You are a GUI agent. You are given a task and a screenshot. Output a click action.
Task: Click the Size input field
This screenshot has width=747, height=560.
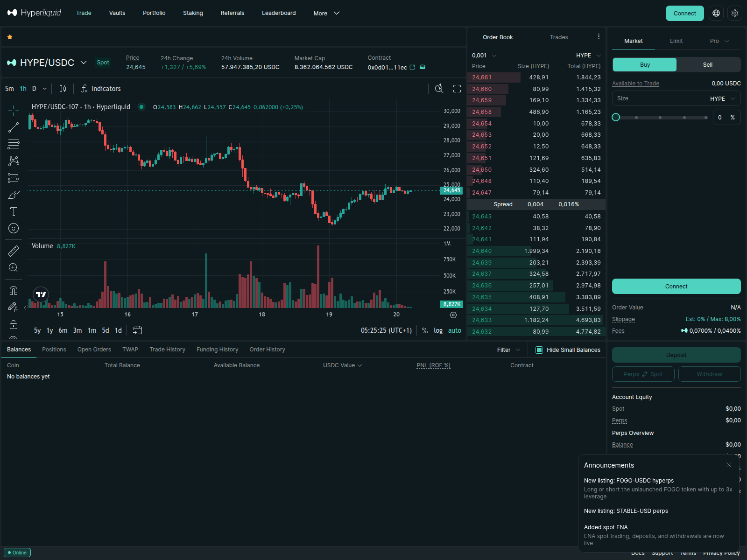tap(677, 99)
